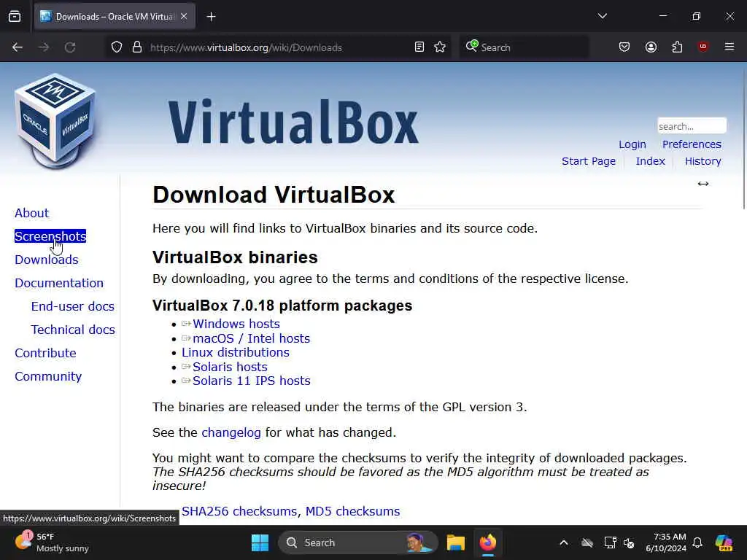Click the tracking protection shield icon

[117, 47]
